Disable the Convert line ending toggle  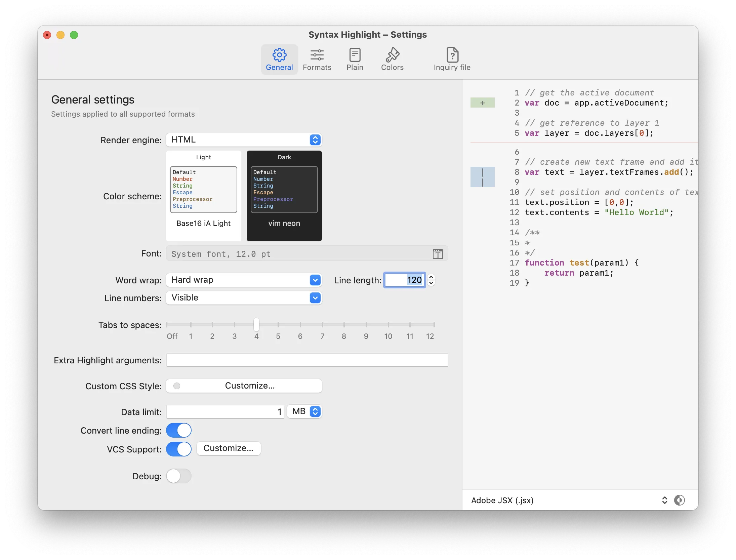pos(179,430)
